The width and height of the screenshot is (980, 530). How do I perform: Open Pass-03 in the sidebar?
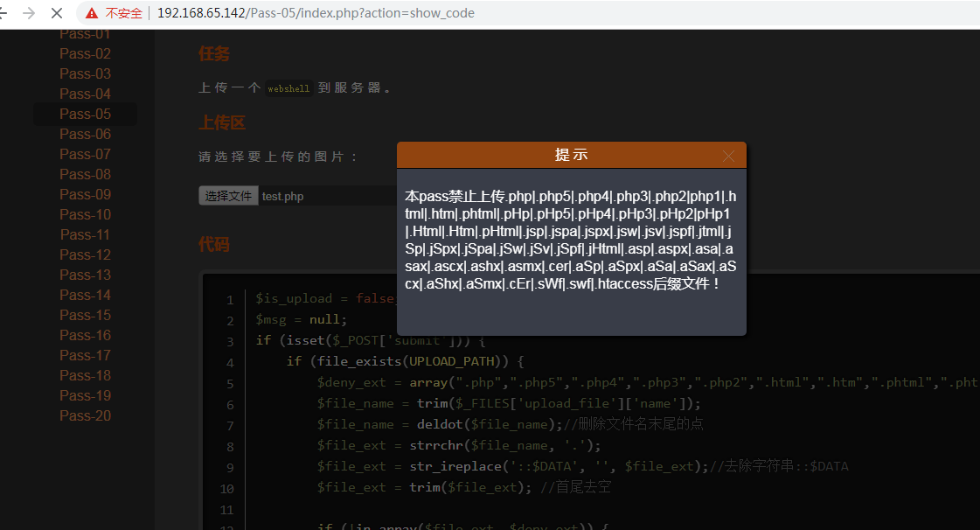point(85,73)
